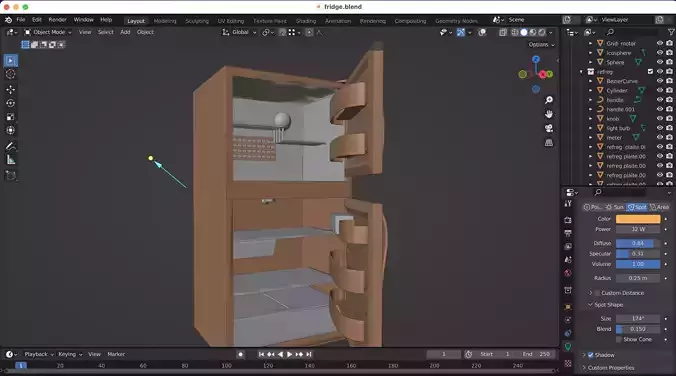Screen dimensions: 676x376
Task: Click the light Power value field
Action: tap(638, 229)
